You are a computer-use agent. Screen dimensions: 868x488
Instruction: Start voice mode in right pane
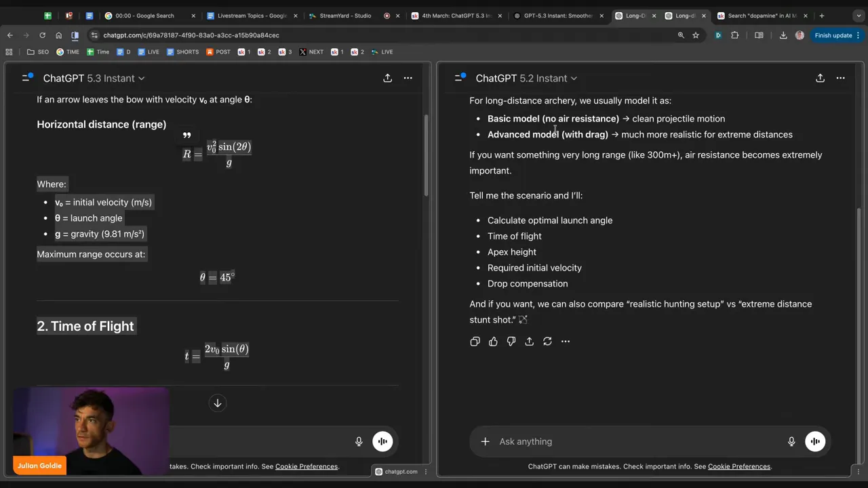(815, 441)
